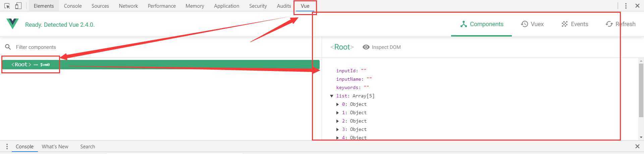Click the inspect element cursor icon

tap(7, 6)
